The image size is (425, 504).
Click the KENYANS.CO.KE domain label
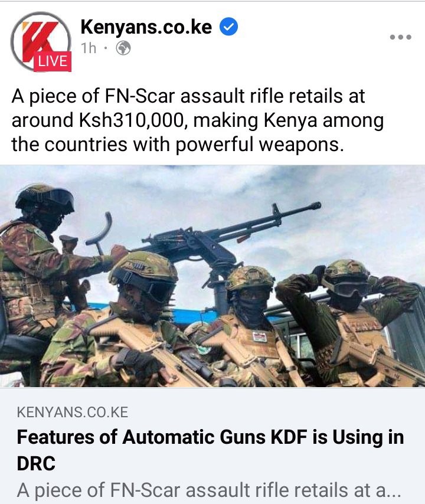click(x=73, y=413)
